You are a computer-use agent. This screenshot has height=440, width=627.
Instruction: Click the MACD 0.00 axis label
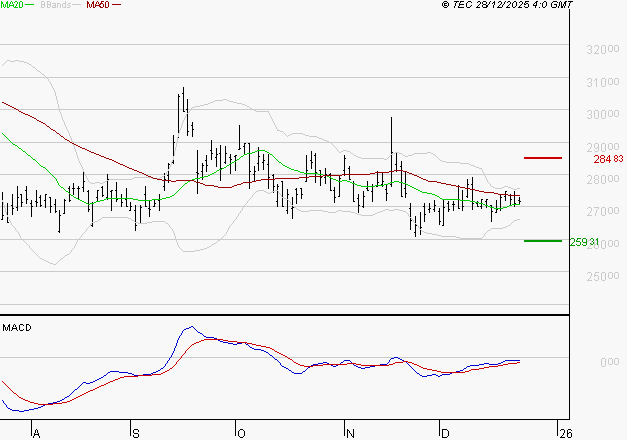(610, 362)
